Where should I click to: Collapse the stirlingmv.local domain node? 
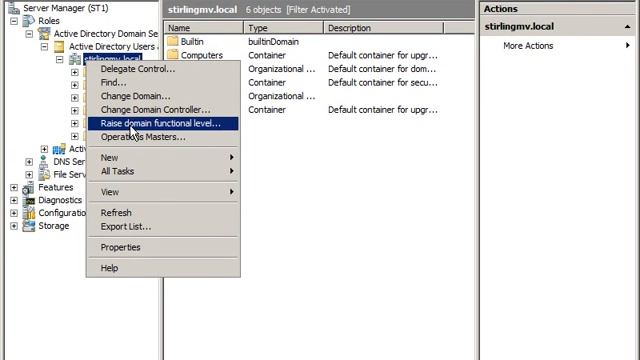pos(60,60)
